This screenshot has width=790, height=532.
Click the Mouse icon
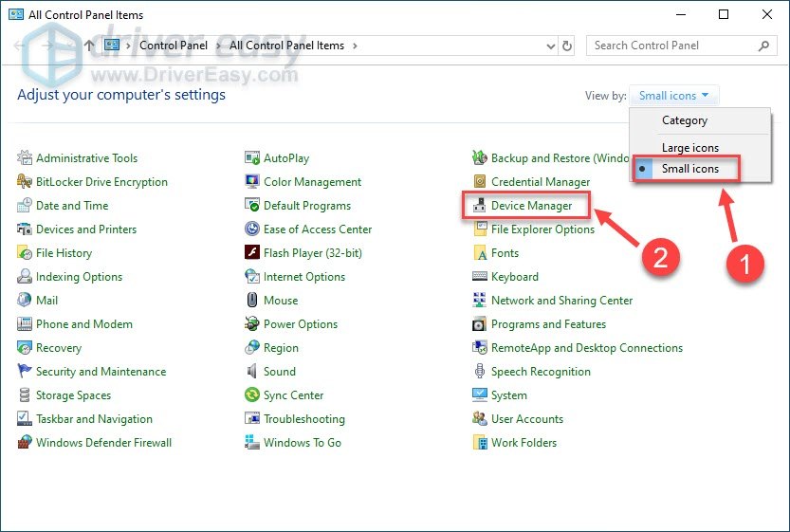pyautogui.click(x=252, y=300)
